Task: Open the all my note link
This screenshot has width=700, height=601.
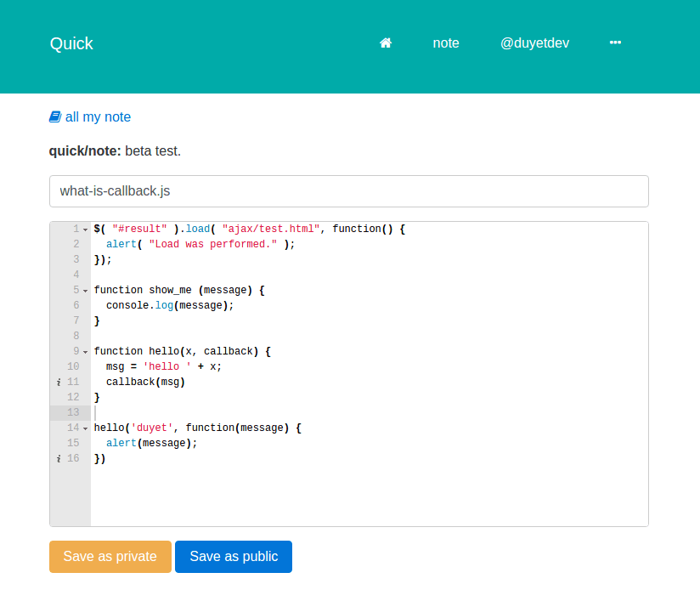Action: pyautogui.click(x=98, y=117)
